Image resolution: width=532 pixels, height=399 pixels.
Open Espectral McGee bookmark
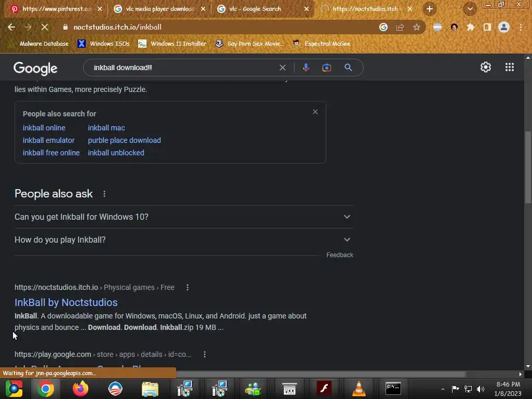point(321,44)
